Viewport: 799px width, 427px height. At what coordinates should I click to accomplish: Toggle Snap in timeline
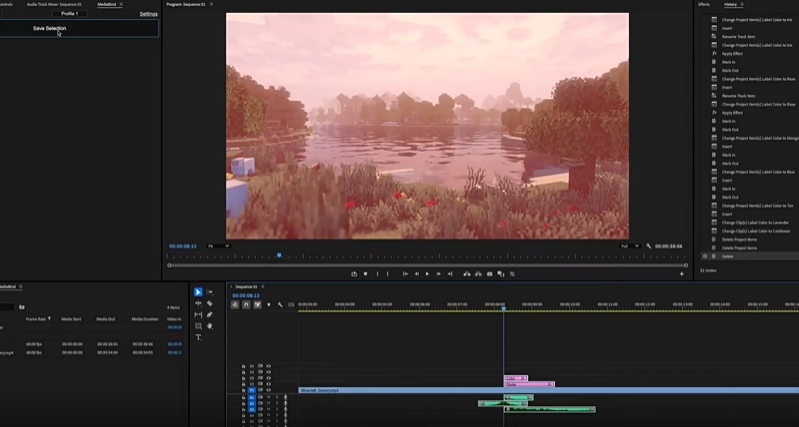(x=246, y=304)
